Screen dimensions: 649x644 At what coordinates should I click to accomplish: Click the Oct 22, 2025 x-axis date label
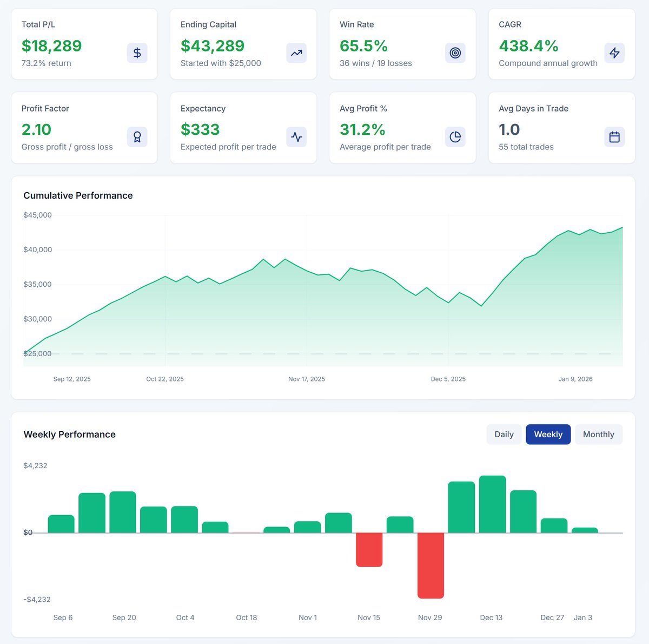[165, 379]
